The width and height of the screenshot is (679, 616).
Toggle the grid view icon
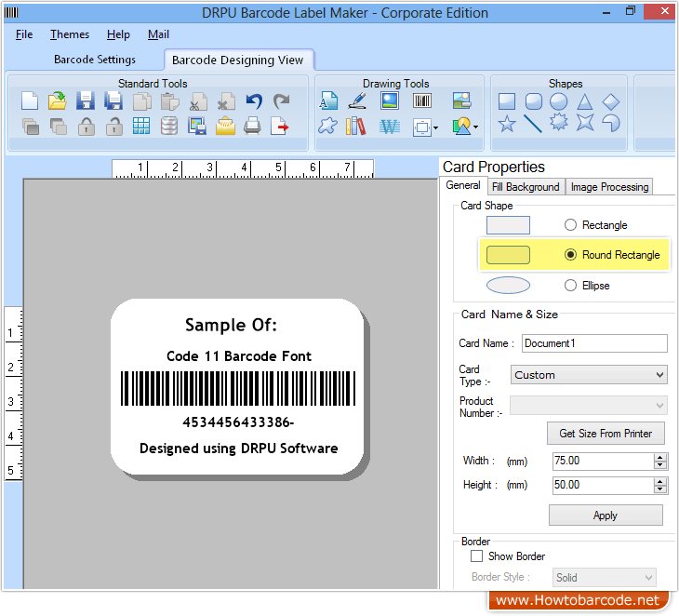coord(141,126)
